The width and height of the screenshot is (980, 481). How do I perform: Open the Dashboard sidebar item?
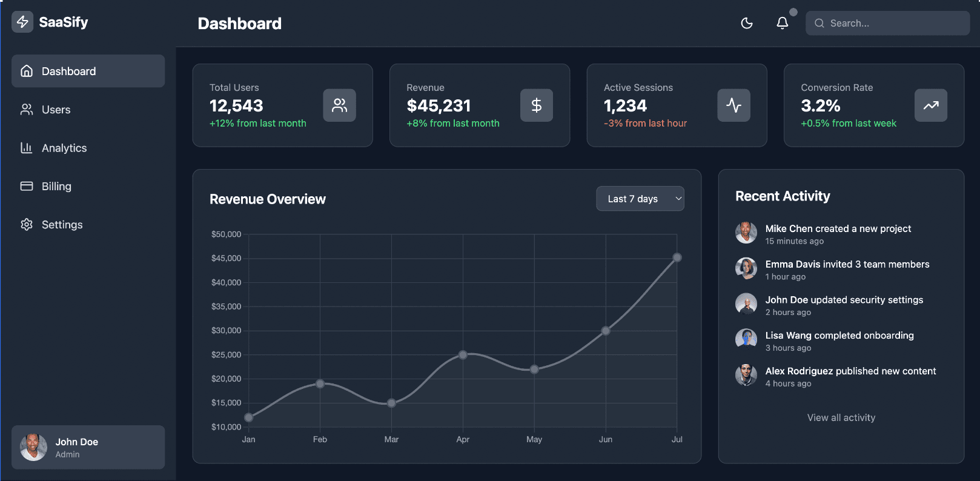point(88,71)
